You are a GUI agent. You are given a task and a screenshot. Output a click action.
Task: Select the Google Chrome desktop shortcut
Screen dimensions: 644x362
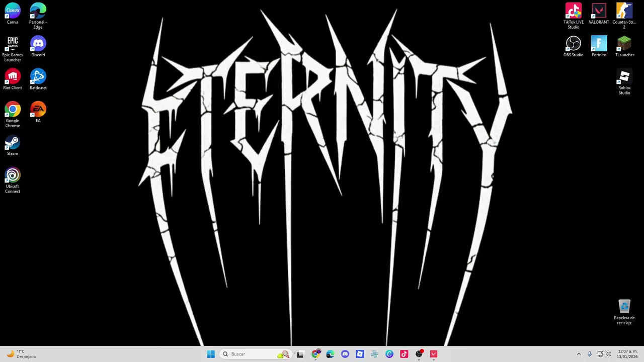tap(13, 115)
